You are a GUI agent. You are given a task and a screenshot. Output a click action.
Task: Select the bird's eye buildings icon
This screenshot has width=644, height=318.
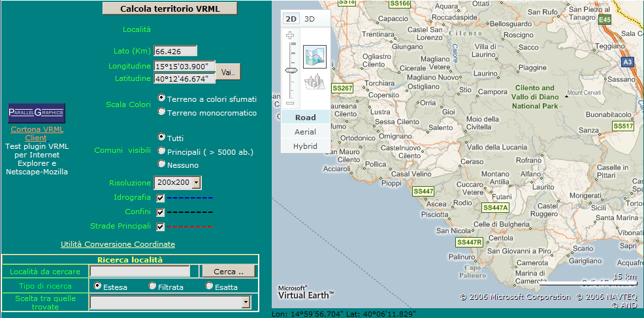click(315, 82)
